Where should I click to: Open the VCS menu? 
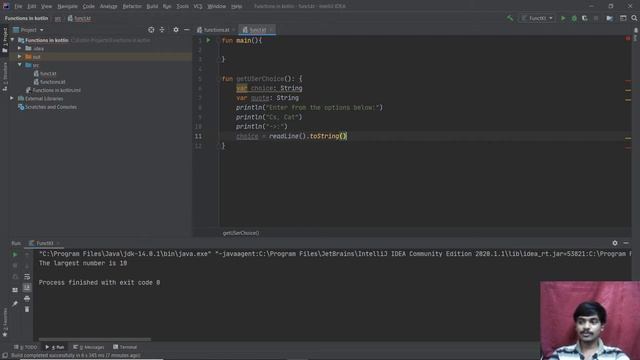(198, 6)
